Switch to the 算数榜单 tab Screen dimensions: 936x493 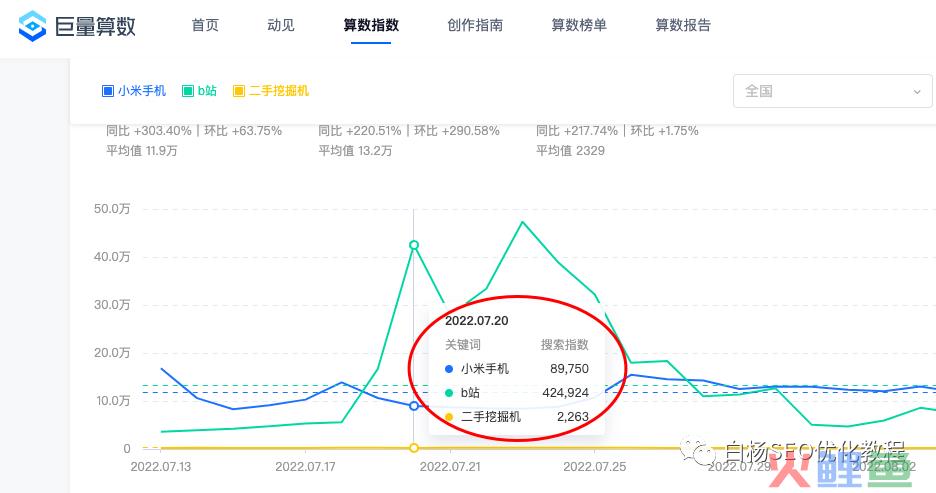[579, 25]
